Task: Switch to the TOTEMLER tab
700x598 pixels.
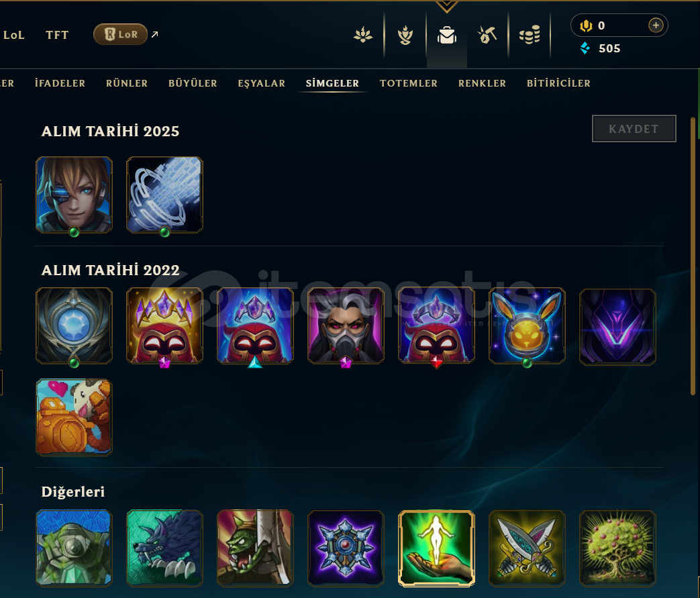Action: (x=409, y=83)
